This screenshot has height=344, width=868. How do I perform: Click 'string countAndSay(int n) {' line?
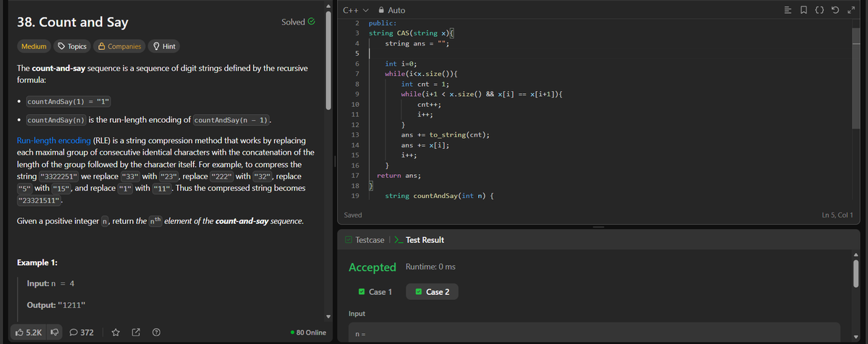click(x=439, y=196)
